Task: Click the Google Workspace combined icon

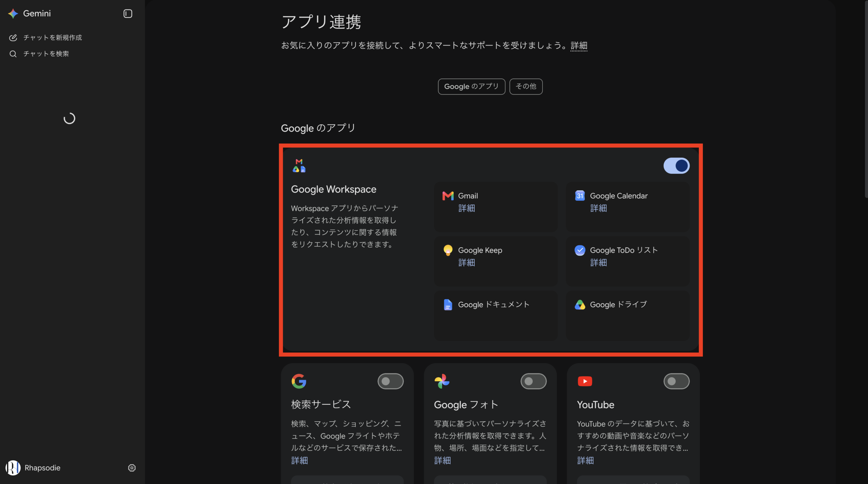Action: tap(299, 166)
